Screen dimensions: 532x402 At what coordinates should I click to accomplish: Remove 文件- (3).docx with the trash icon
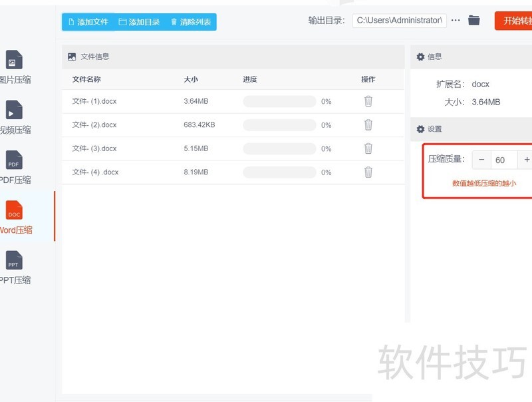tap(368, 148)
